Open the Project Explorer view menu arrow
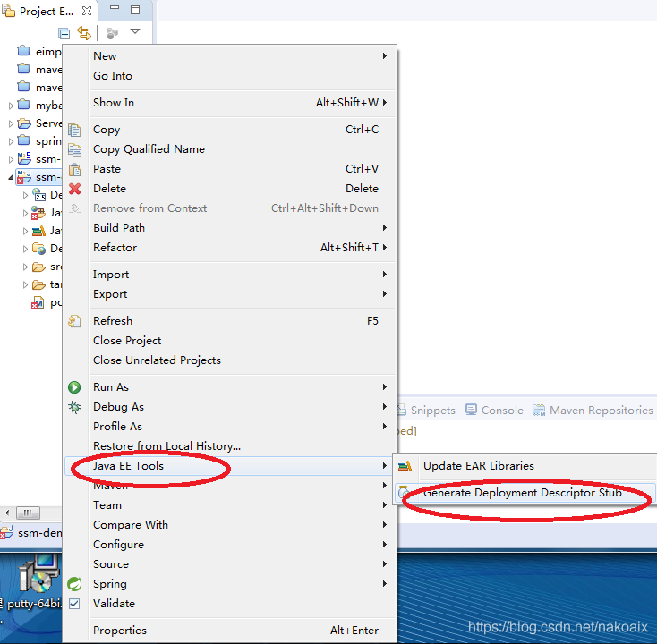The image size is (657, 644). coord(135,31)
